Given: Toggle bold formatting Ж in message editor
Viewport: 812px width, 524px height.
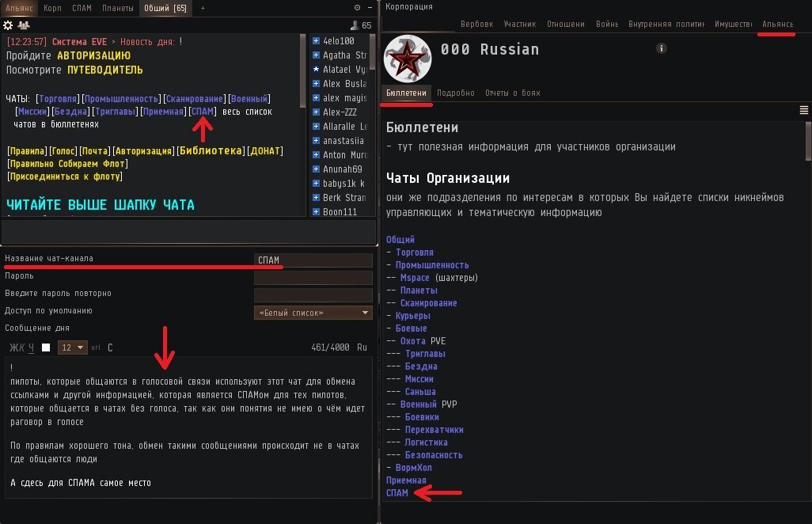Looking at the screenshot, I should pyautogui.click(x=13, y=347).
